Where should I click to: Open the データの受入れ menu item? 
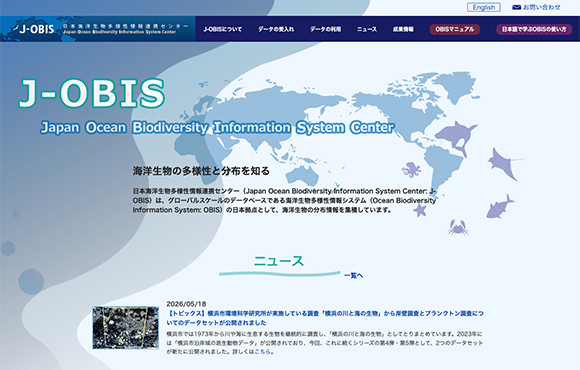(x=276, y=29)
